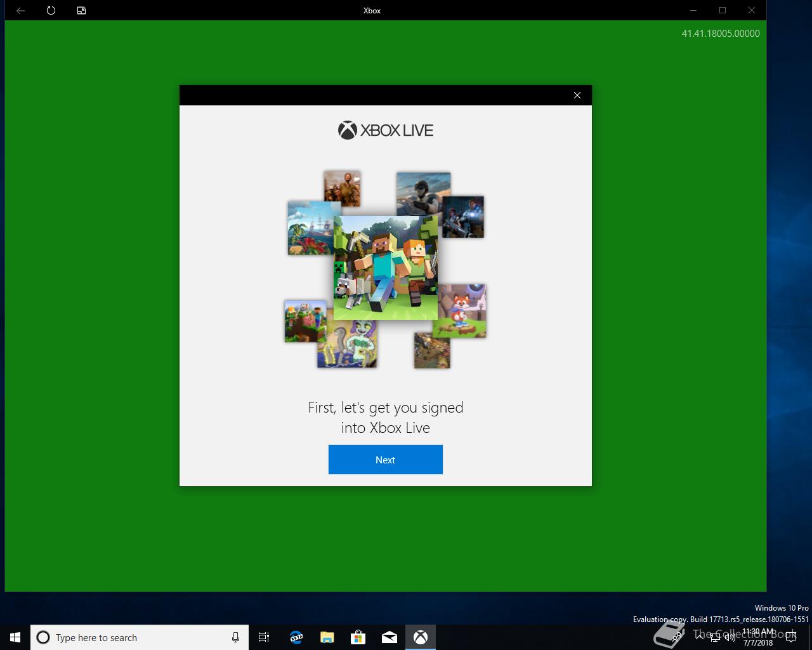The image size is (812, 650).
Task: Click the Xbox app taskbar icon
Action: click(x=421, y=637)
